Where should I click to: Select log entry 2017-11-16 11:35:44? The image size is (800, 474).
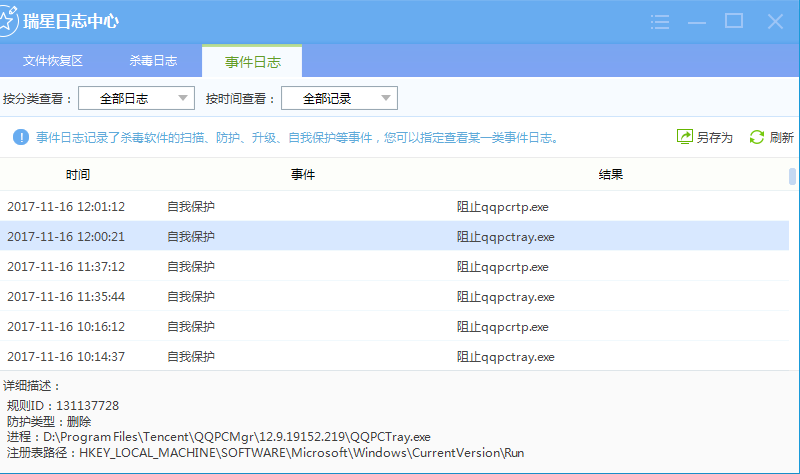tap(394, 296)
